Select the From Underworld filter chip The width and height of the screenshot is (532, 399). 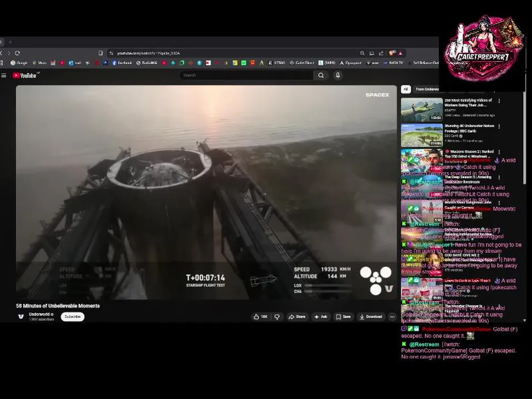[427, 89]
